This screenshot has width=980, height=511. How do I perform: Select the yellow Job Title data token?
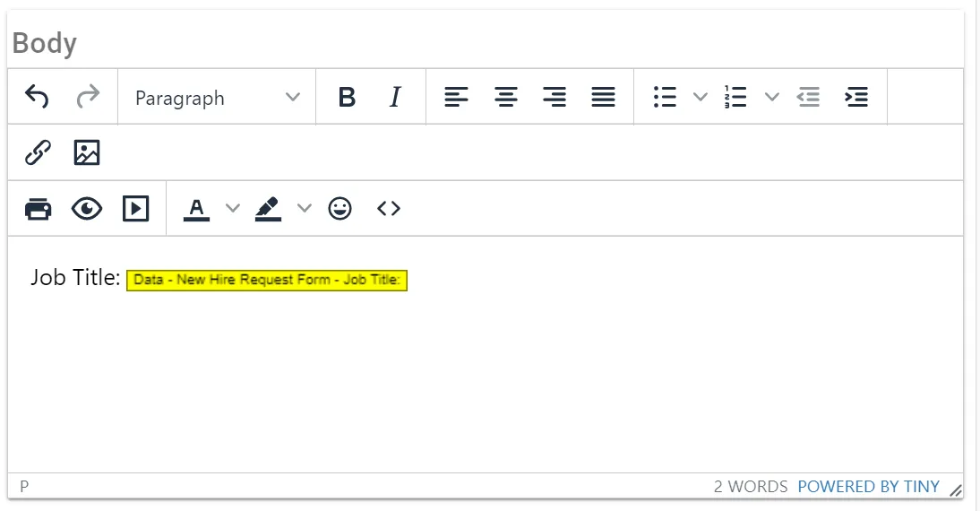click(267, 281)
